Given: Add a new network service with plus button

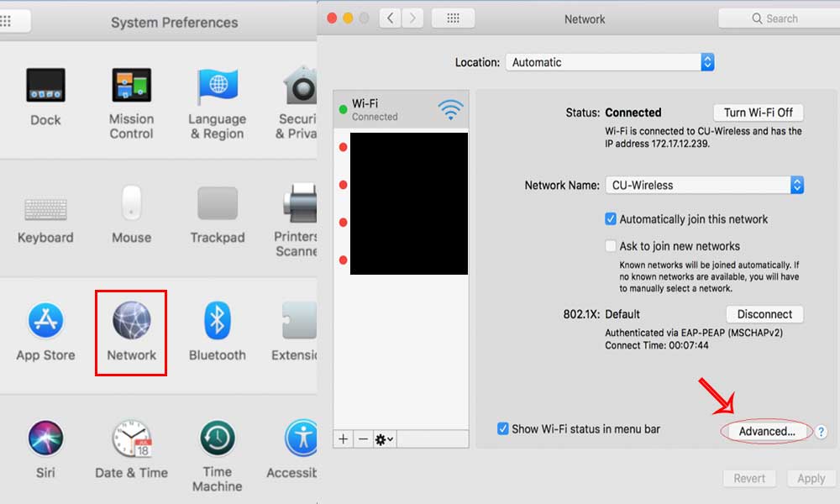Looking at the screenshot, I should 344,439.
